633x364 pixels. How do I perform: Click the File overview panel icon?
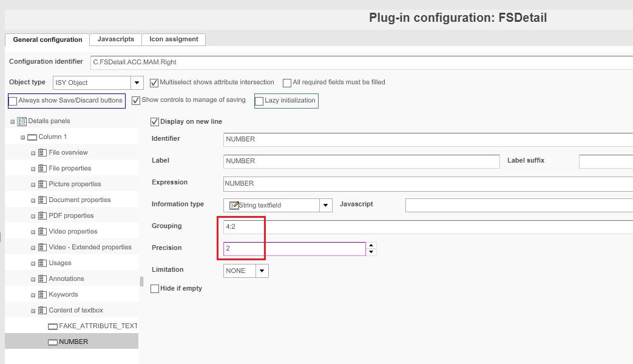tap(42, 153)
